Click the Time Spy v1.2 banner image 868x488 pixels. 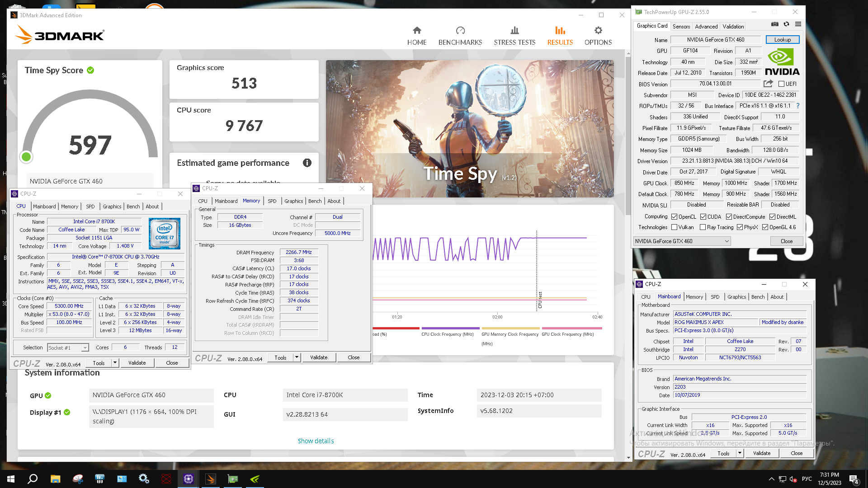point(470,129)
